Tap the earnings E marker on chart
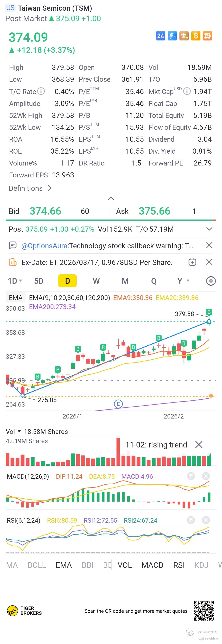This screenshot has height=644, width=222. (x=118, y=404)
